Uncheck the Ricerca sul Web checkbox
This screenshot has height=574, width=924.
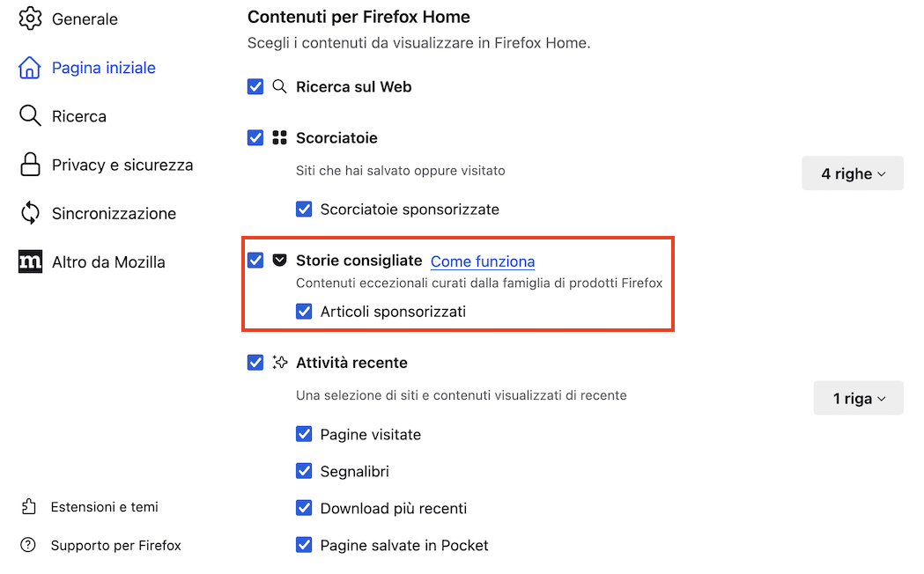pyautogui.click(x=255, y=87)
